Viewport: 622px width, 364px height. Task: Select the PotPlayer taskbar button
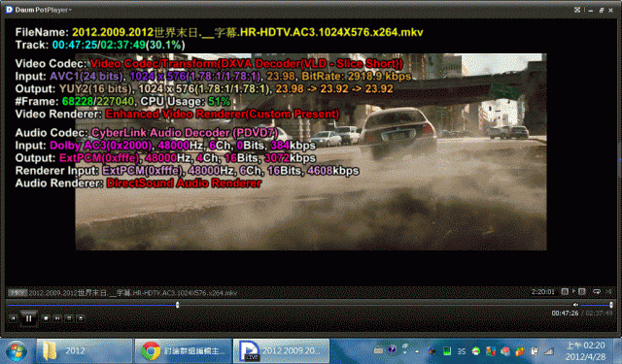[x=281, y=350]
